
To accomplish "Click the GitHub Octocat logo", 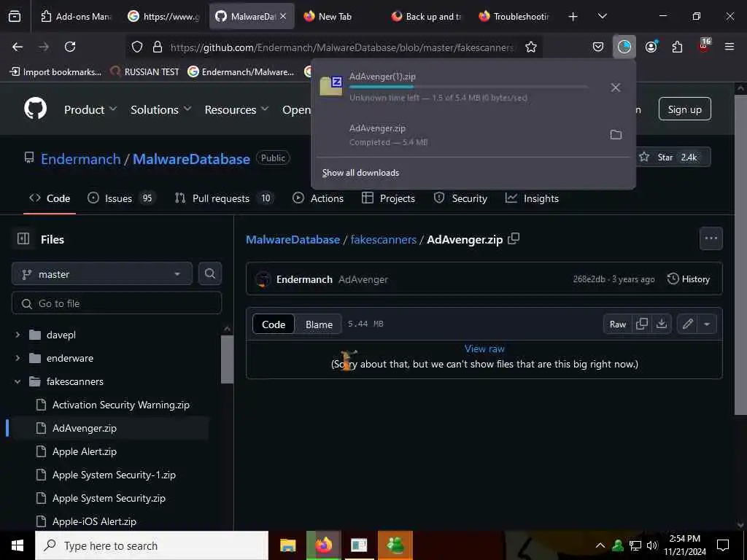I will pos(35,109).
